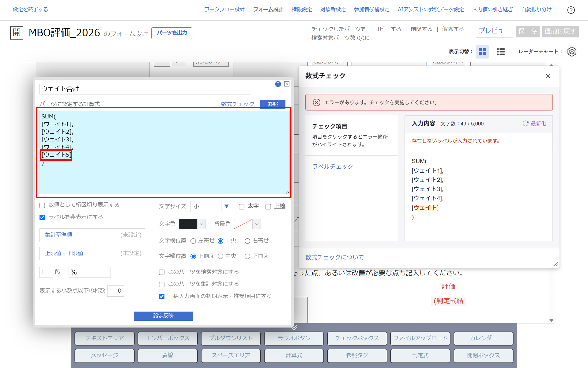Add a ナンバーボックス part from palette
Screen dimensions: 588x368
point(167,338)
